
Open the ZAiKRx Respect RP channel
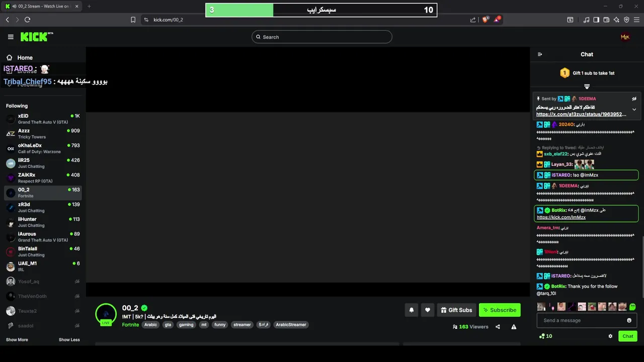43,178
